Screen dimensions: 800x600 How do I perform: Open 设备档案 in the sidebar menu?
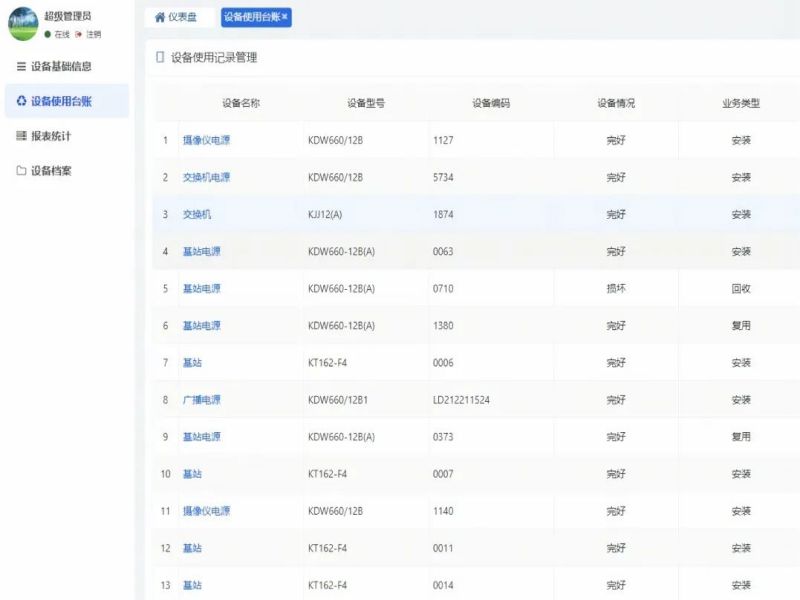click(51, 171)
